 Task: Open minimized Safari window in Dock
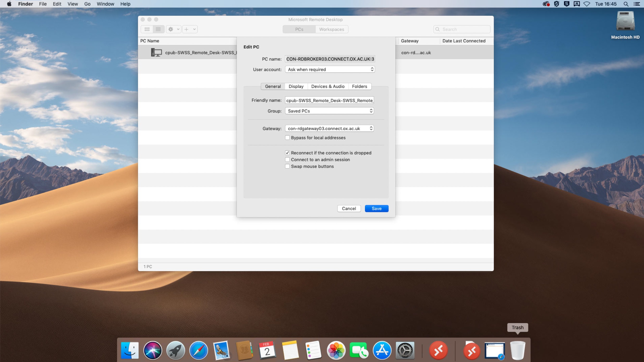click(x=495, y=351)
